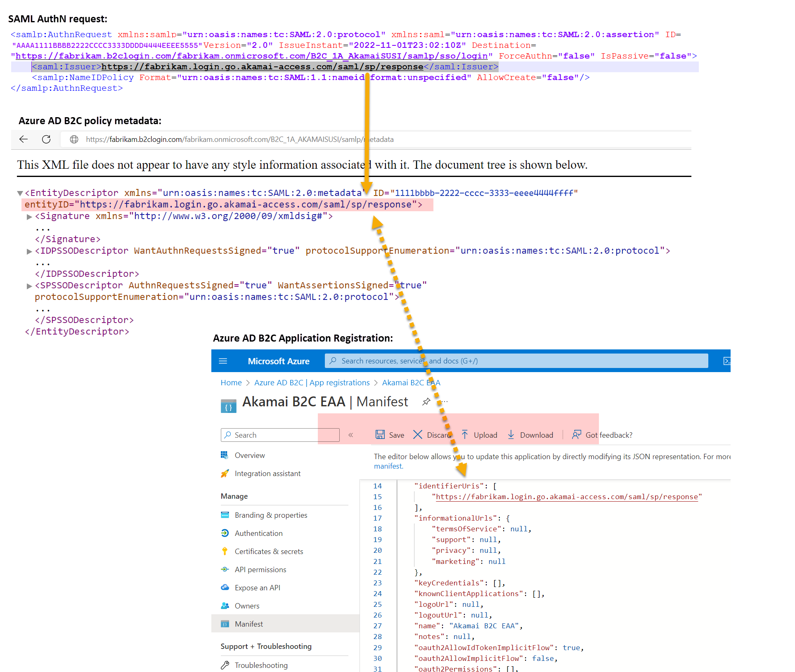Collapse the EntityDescriptor XML node
Screen dimensions: 795x672
tap(20, 193)
